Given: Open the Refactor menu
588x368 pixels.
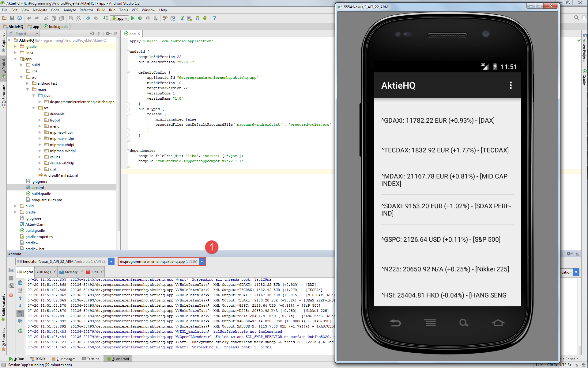Looking at the screenshot, I should tap(86, 10).
